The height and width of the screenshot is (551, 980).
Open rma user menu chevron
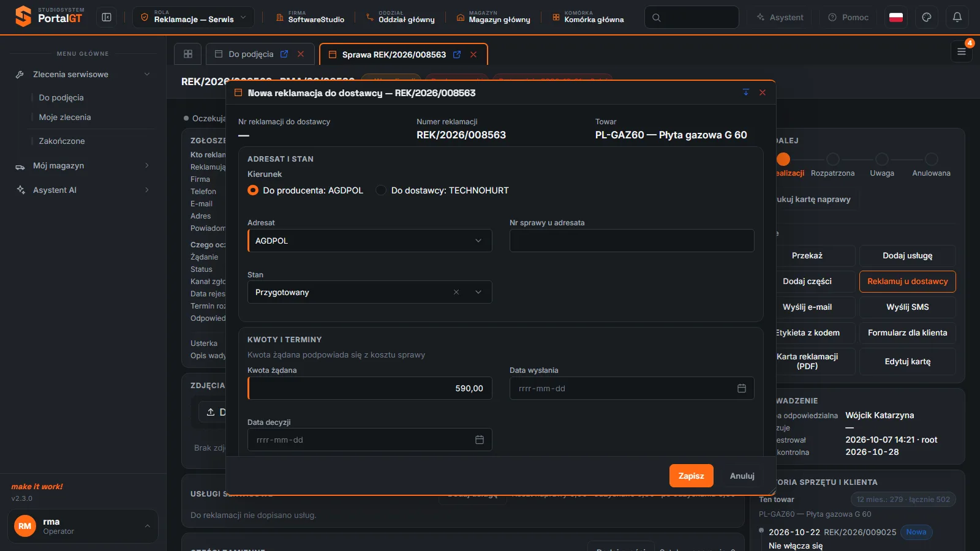coord(147,526)
